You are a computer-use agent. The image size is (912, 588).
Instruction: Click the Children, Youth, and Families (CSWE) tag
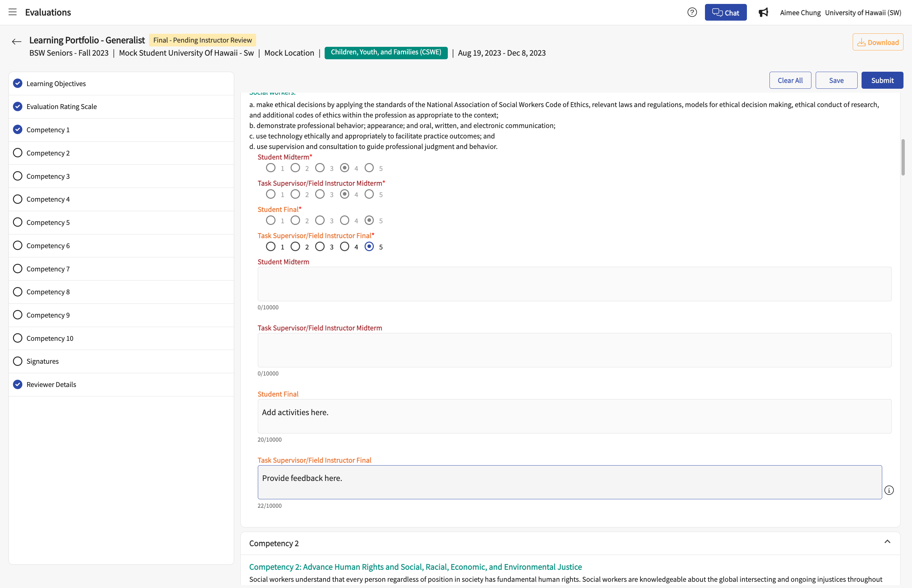[x=386, y=52]
